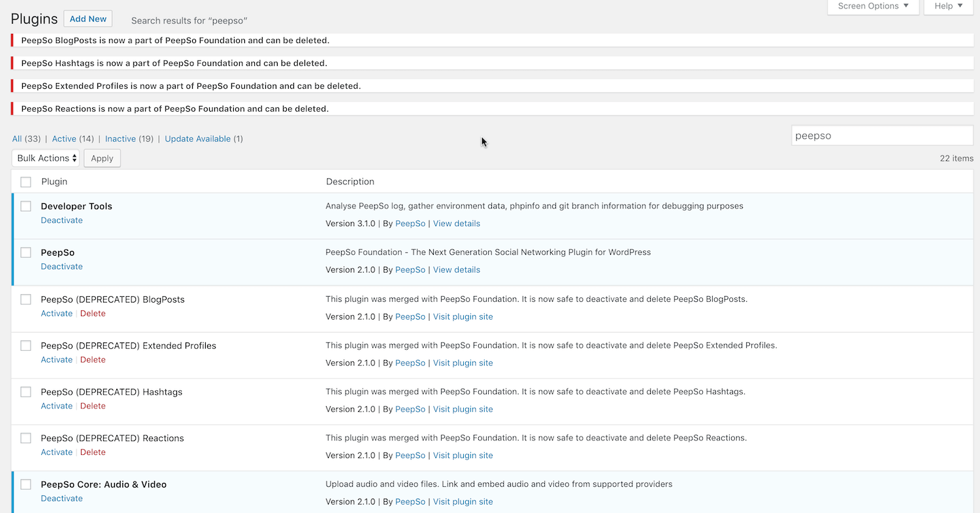Activate PeepSo (DEPRECATED) Reactions
Image resolution: width=980 pixels, height=513 pixels.
pos(56,452)
